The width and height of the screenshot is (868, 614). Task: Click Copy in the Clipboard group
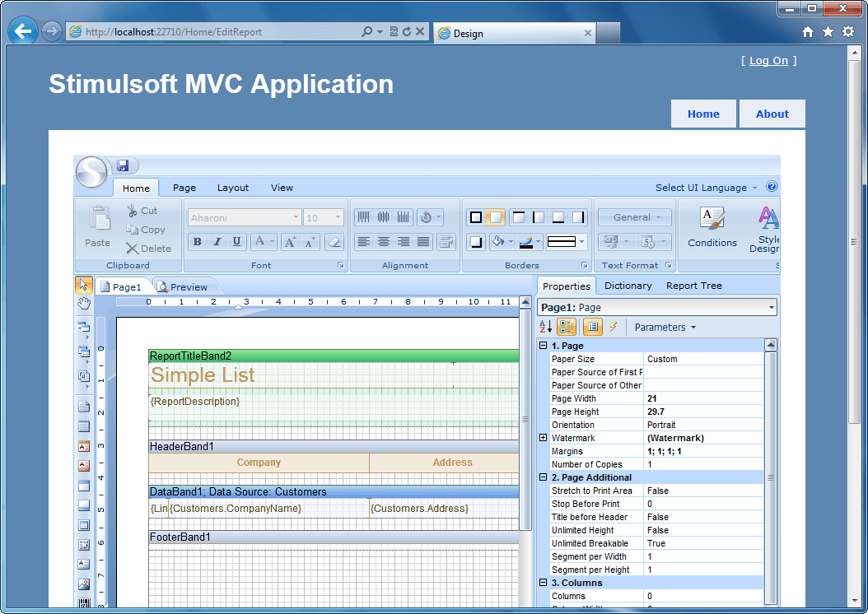pos(146,230)
